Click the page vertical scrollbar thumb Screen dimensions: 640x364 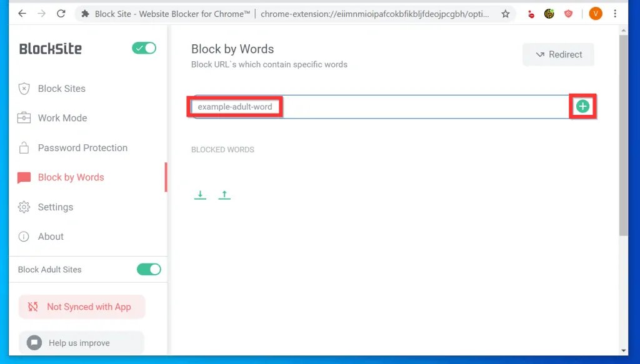pyautogui.click(x=623, y=135)
